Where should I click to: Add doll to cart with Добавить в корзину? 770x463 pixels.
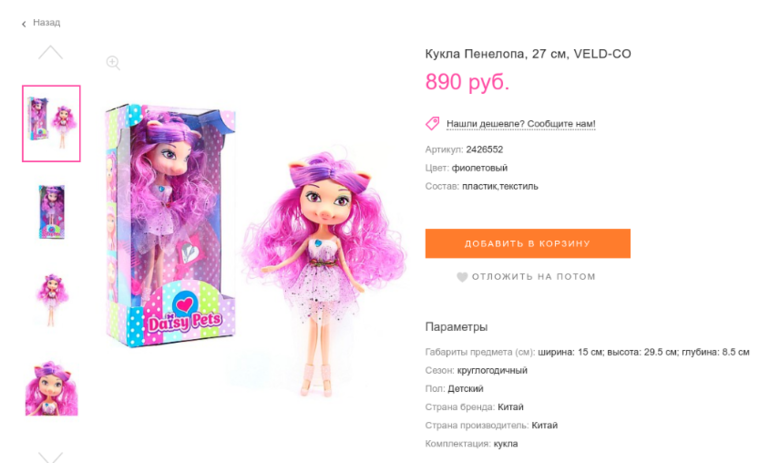click(527, 244)
